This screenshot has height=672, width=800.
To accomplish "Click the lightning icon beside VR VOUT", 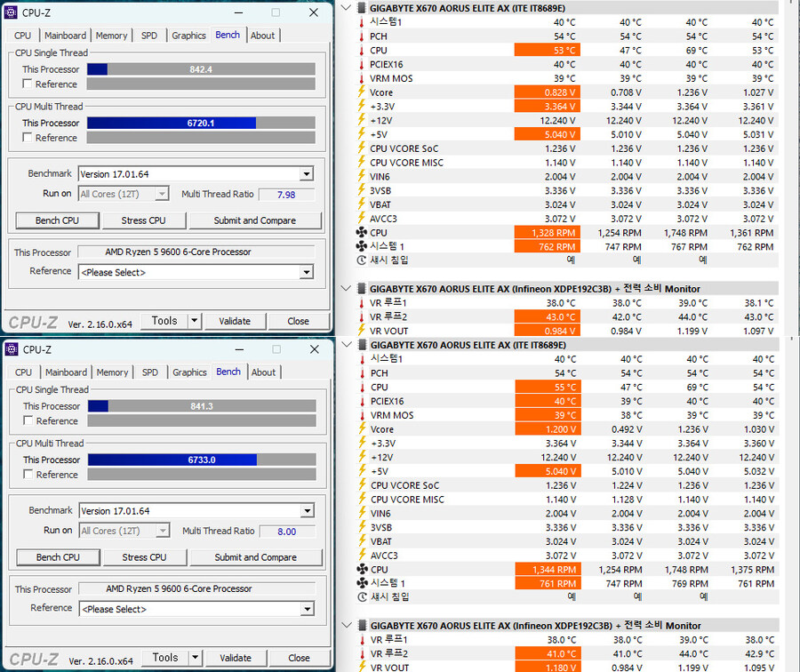I will (360, 331).
